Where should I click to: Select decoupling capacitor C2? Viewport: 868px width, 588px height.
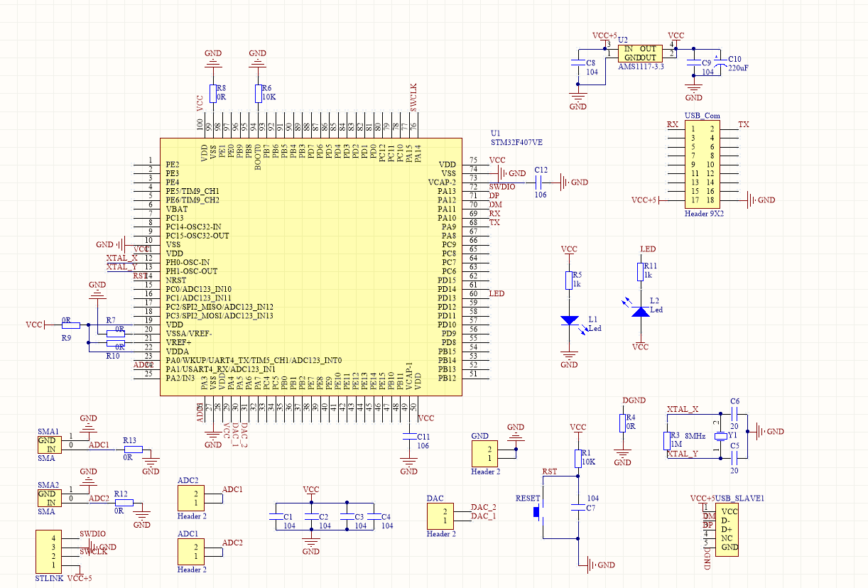(x=310, y=516)
